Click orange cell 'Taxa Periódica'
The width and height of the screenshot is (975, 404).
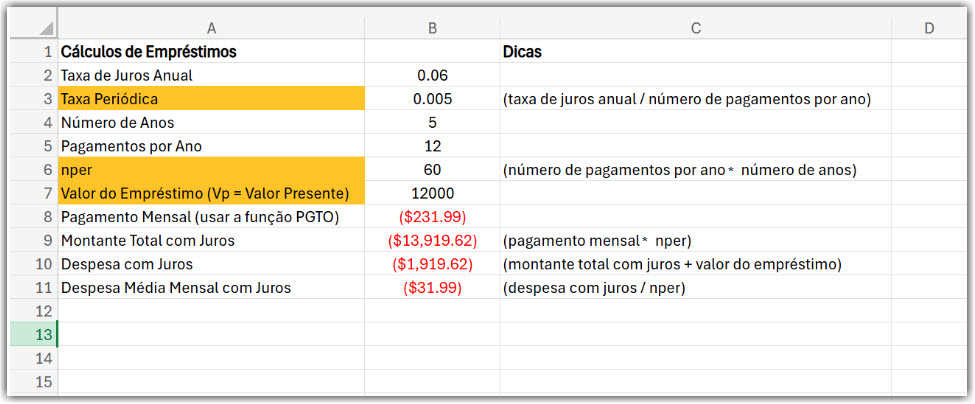pos(211,99)
